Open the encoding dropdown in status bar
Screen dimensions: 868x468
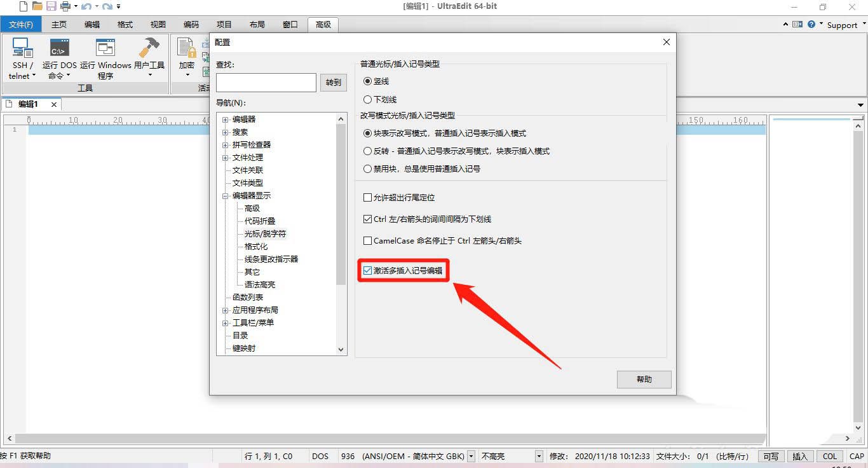pos(471,456)
